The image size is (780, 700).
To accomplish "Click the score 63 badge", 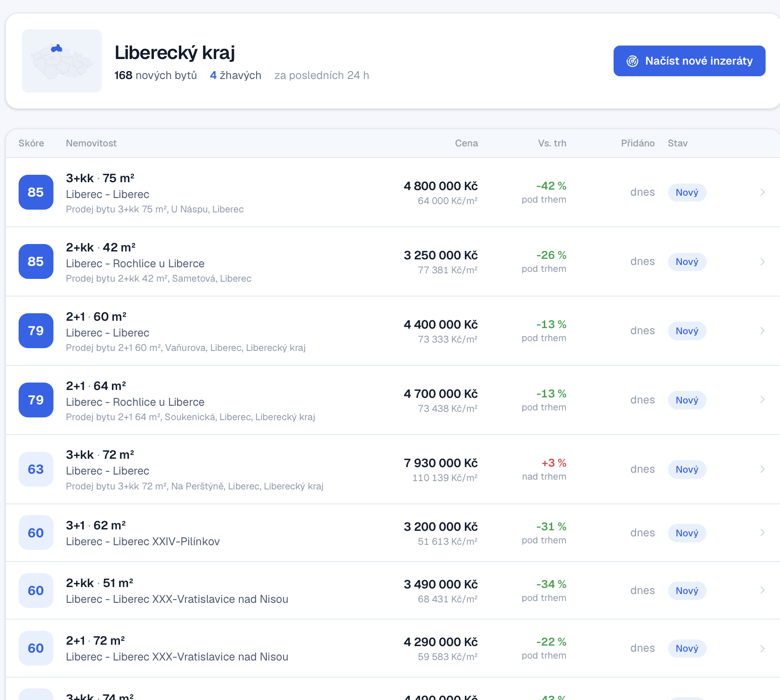I will (36, 469).
